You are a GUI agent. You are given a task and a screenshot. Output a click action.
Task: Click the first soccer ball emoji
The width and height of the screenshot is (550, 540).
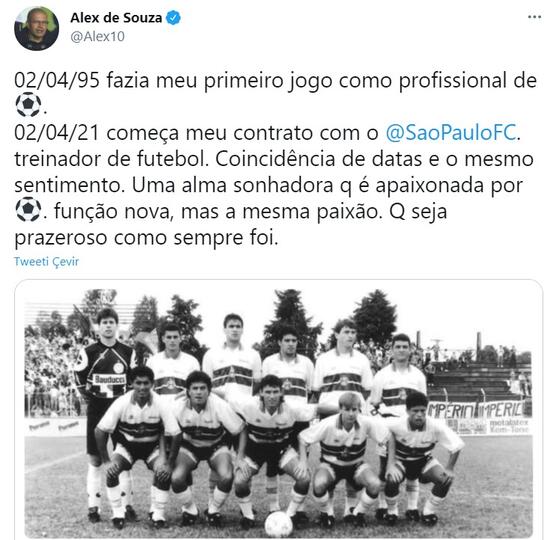point(28,105)
